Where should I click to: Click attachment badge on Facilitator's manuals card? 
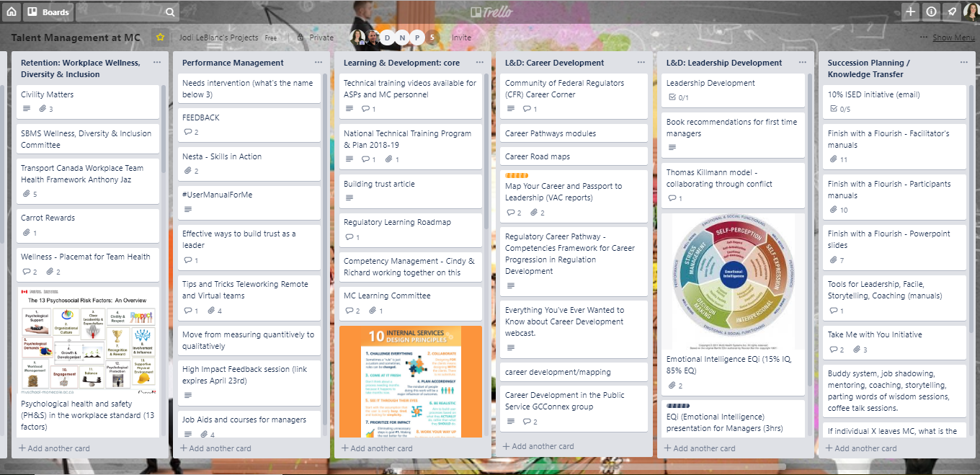pos(838,160)
